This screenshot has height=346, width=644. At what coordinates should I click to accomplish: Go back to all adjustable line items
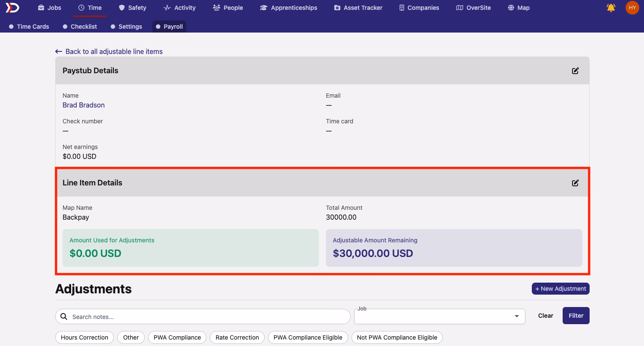109,51
